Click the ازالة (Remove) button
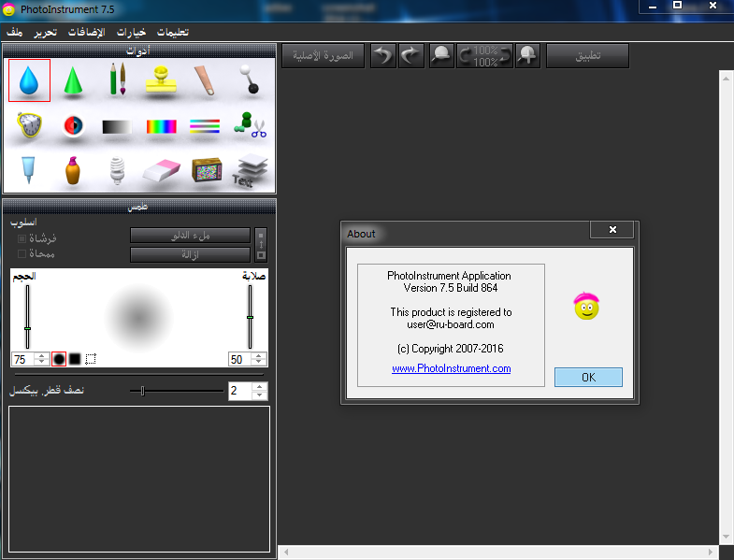 tap(190, 254)
